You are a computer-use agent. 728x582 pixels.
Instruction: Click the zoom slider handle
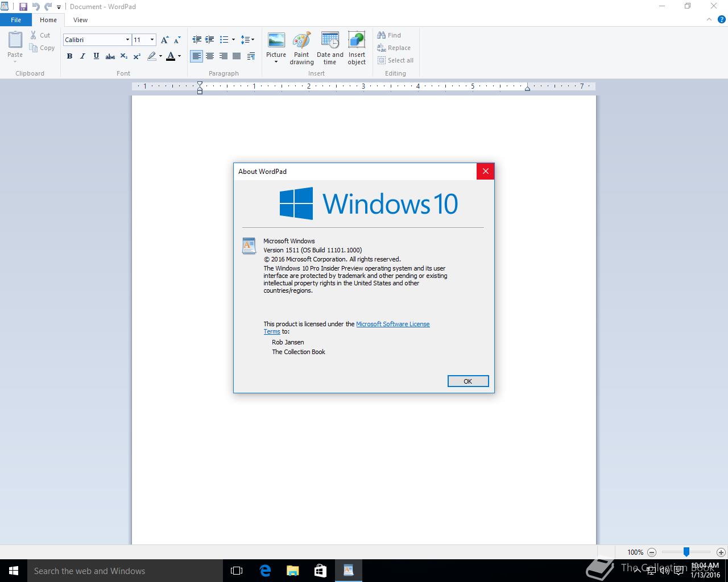click(x=686, y=552)
